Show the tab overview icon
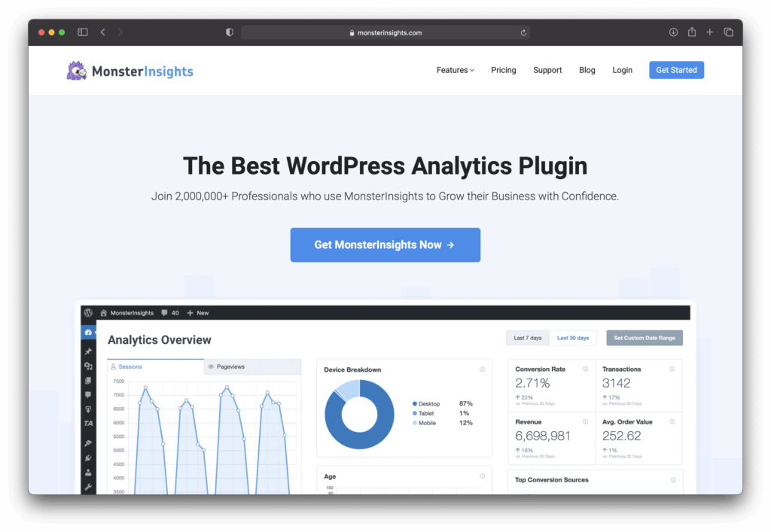 pyautogui.click(x=729, y=32)
